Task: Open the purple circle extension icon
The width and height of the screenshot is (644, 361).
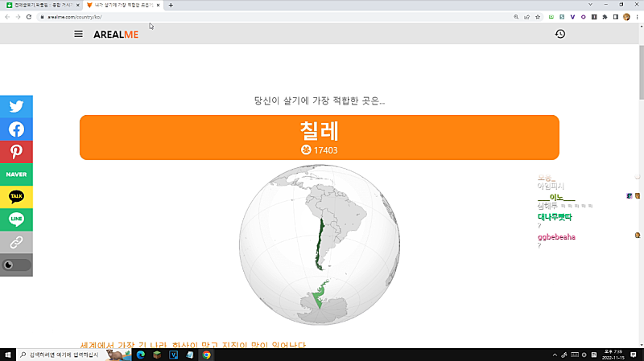Action: (x=583, y=17)
